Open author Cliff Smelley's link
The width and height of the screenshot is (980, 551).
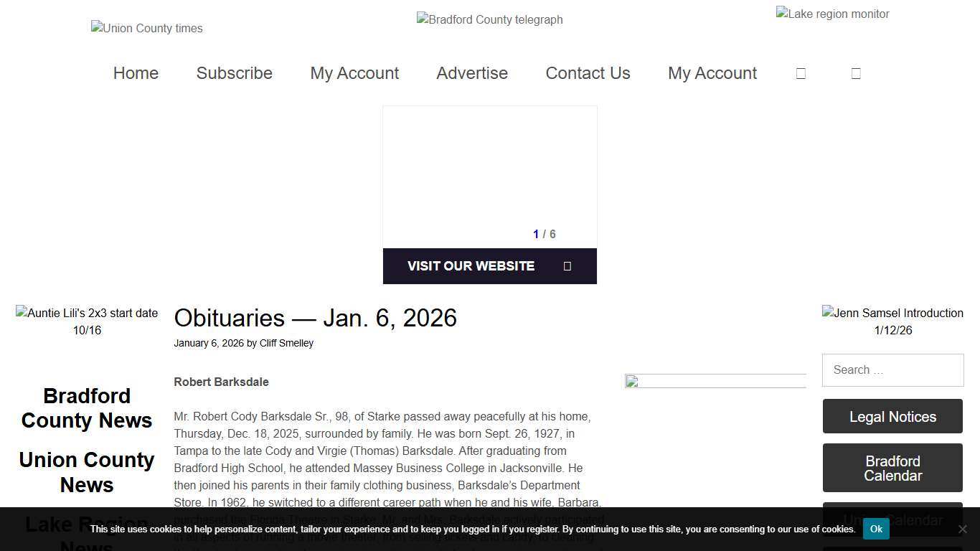(x=286, y=343)
